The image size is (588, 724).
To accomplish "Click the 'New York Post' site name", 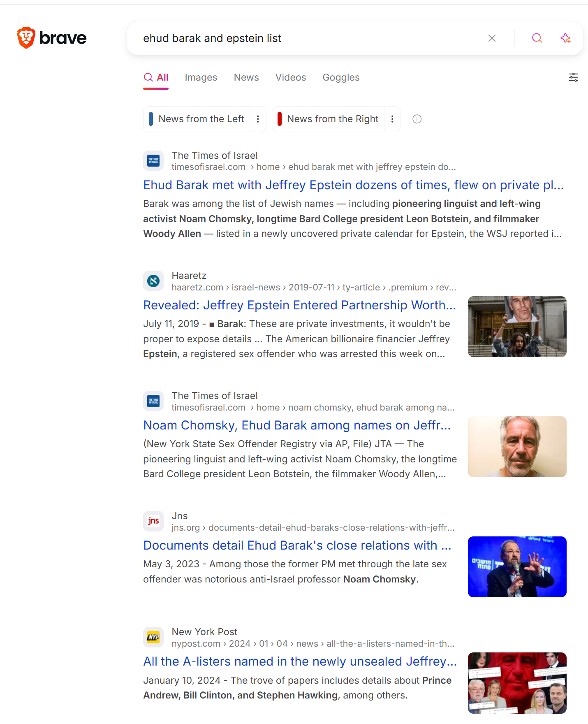I will (204, 632).
